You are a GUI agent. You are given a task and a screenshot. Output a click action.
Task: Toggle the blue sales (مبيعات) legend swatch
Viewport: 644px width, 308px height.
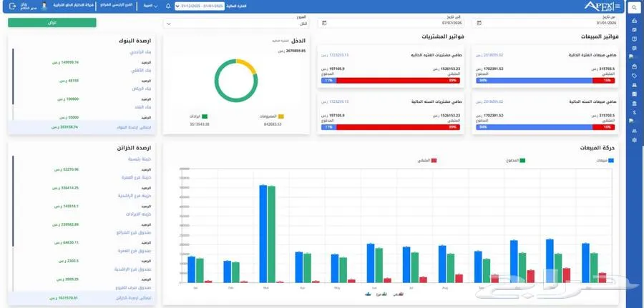(611, 161)
